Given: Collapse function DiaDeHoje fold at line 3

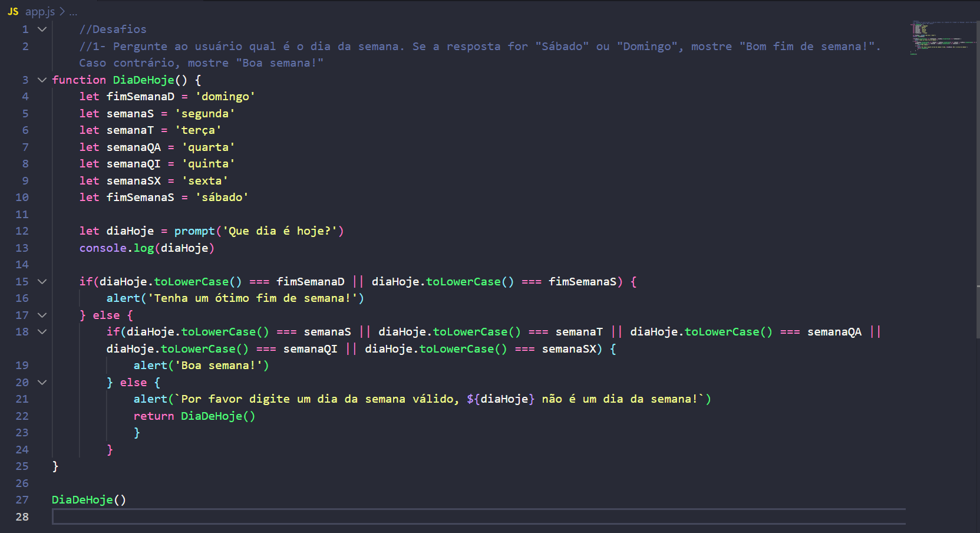Looking at the screenshot, I should click(x=42, y=80).
